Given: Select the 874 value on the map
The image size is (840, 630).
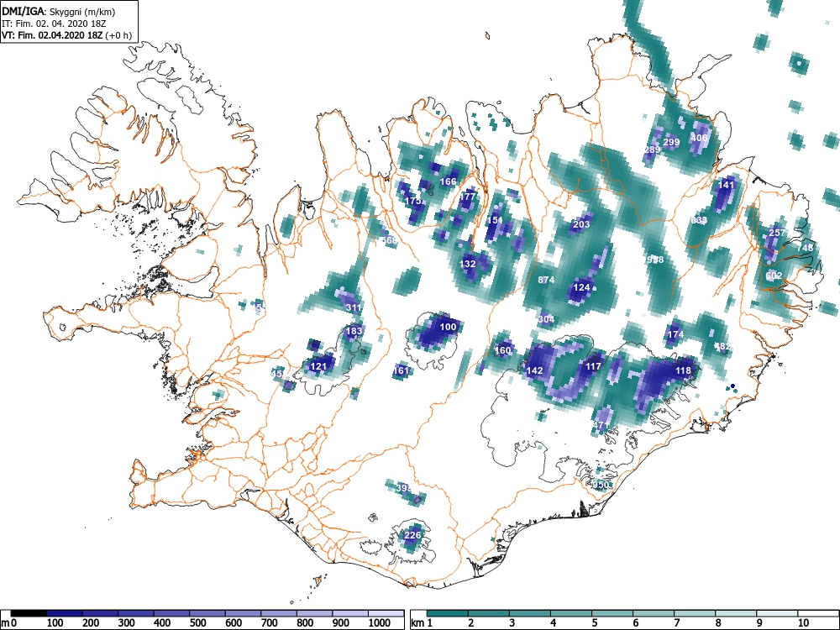Looking at the screenshot, I should [546, 280].
